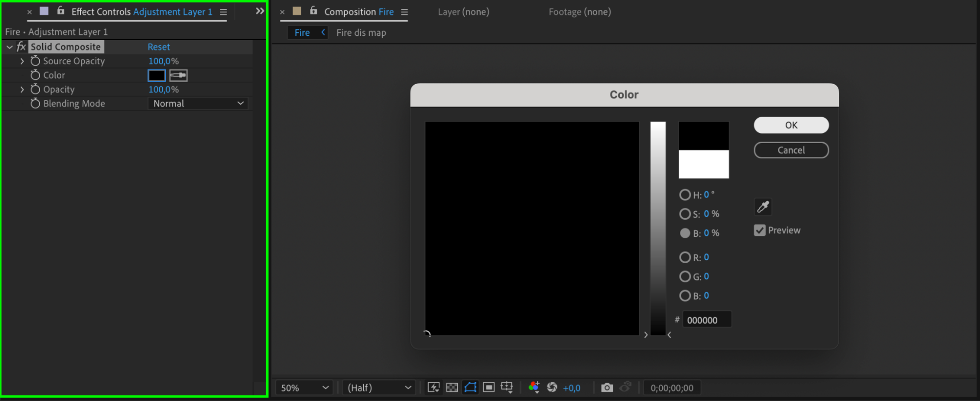Open the Effect Controls panel menu
Screen dimensions: 980x401
[x=224, y=12]
